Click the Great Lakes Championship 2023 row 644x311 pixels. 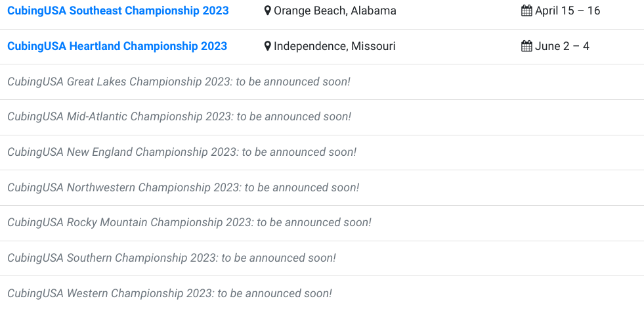[322, 82]
